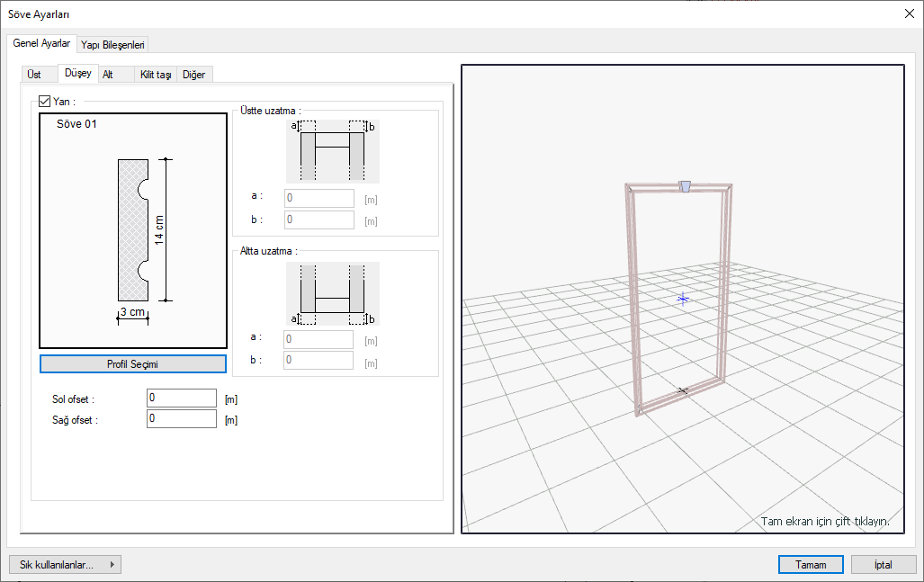The image size is (924, 582).
Task: Toggle the Yan checkbox
Action: coord(45,102)
